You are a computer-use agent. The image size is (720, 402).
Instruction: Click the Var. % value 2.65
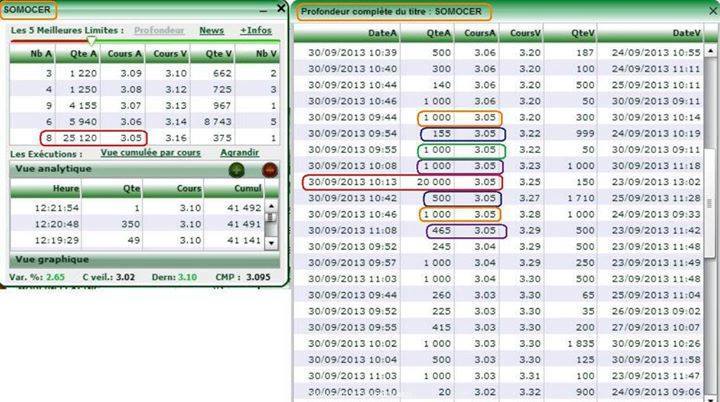tap(56, 277)
